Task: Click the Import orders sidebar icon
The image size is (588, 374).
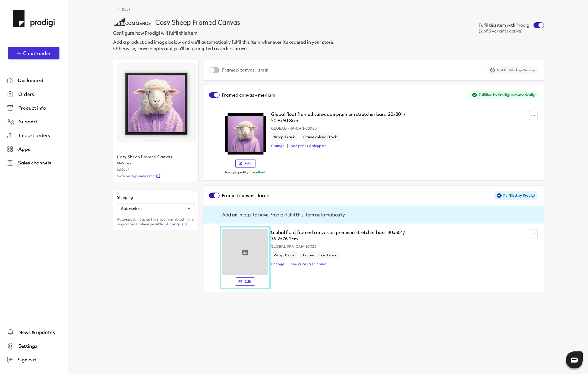Action: coord(10,135)
